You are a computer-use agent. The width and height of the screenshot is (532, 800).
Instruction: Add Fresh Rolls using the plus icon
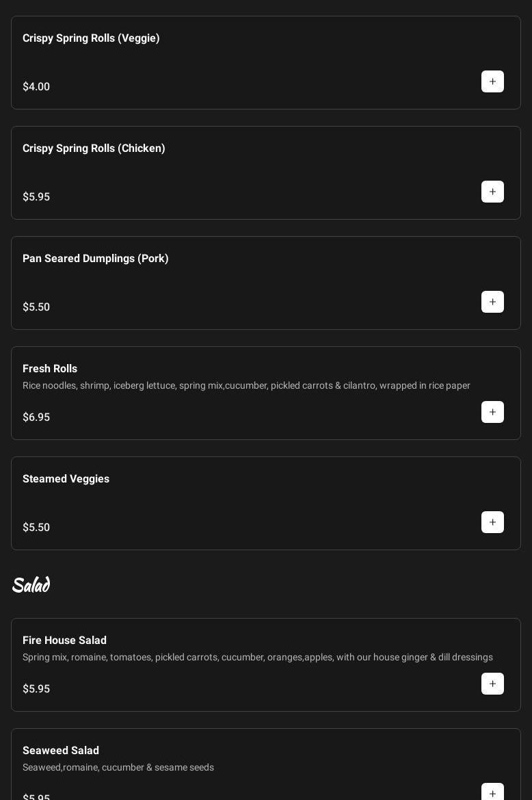[x=492, y=412]
